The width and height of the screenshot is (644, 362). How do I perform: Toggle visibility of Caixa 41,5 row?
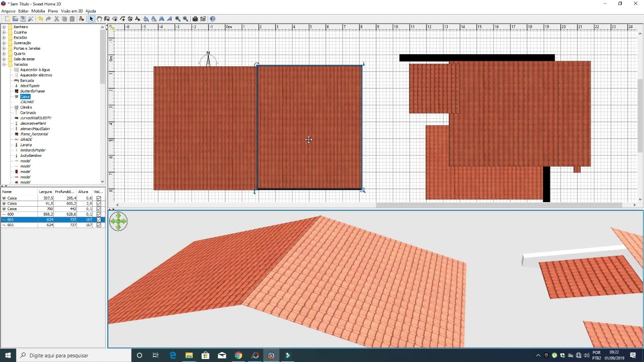coord(99,204)
